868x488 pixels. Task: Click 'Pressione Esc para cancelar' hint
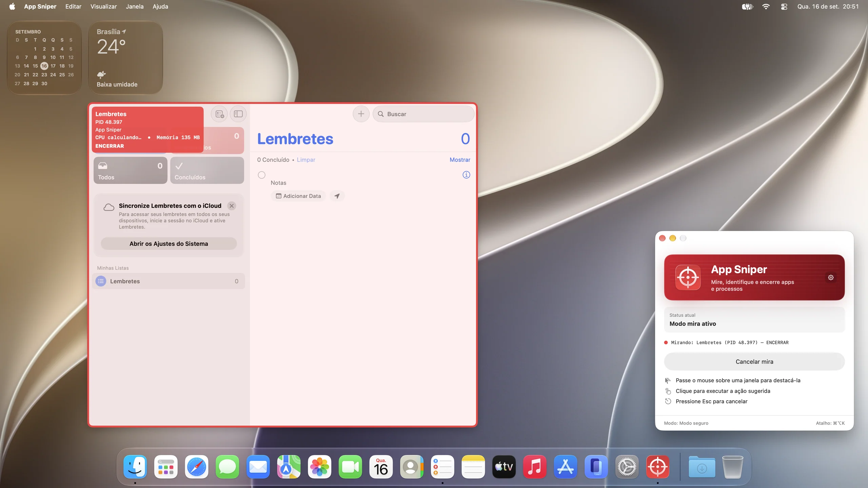pyautogui.click(x=711, y=402)
